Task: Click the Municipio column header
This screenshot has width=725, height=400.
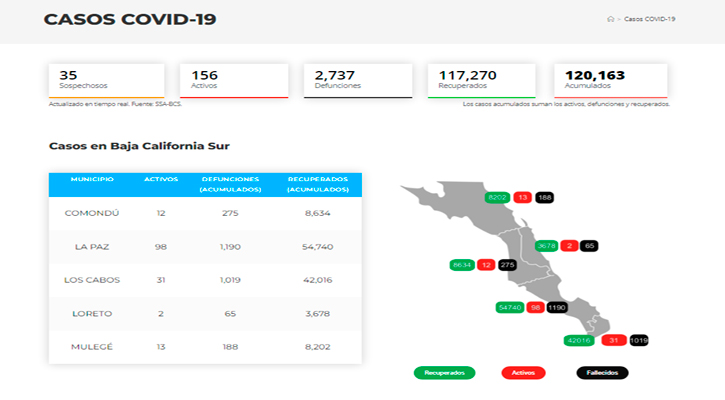Action: click(92, 179)
